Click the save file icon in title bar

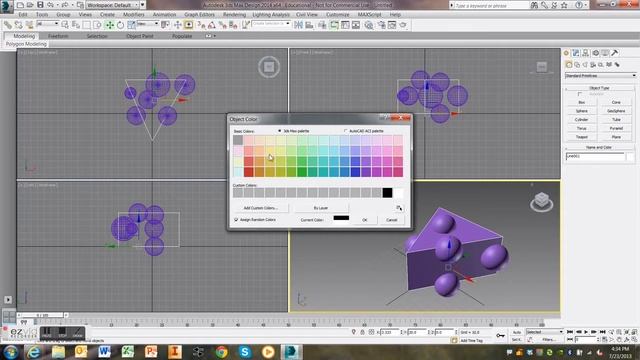40,5
